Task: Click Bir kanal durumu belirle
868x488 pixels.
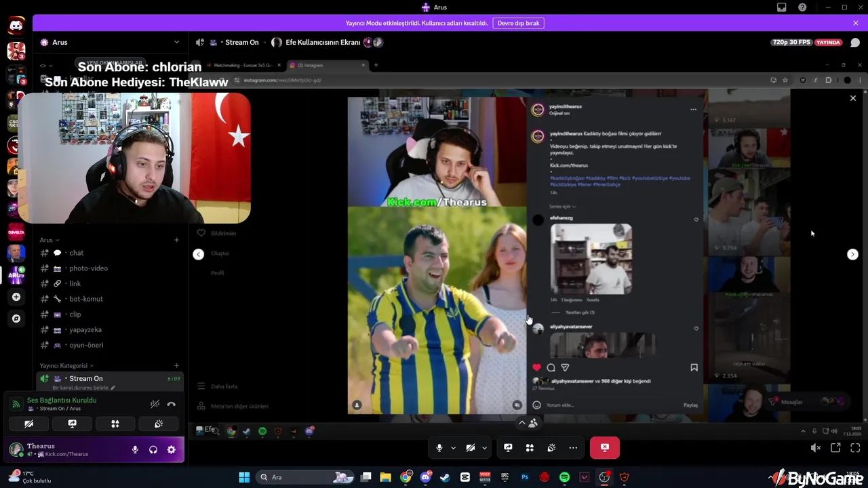Action: tap(83, 388)
